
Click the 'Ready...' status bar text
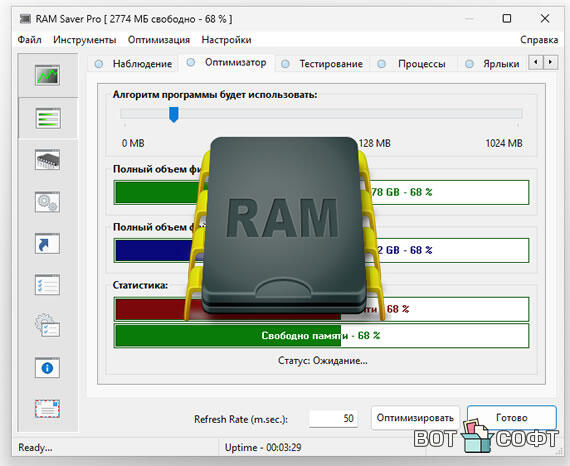(35, 447)
